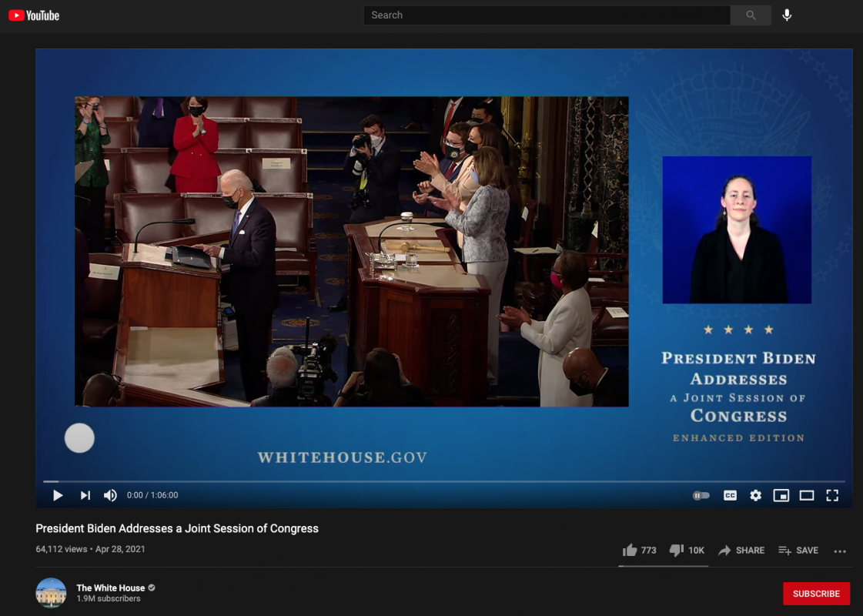Open The White House channel name
The width and height of the screenshot is (863, 616).
[x=111, y=588]
